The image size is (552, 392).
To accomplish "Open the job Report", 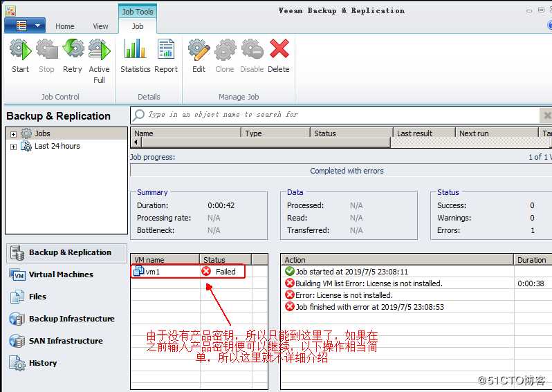I will pyautogui.click(x=166, y=56).
